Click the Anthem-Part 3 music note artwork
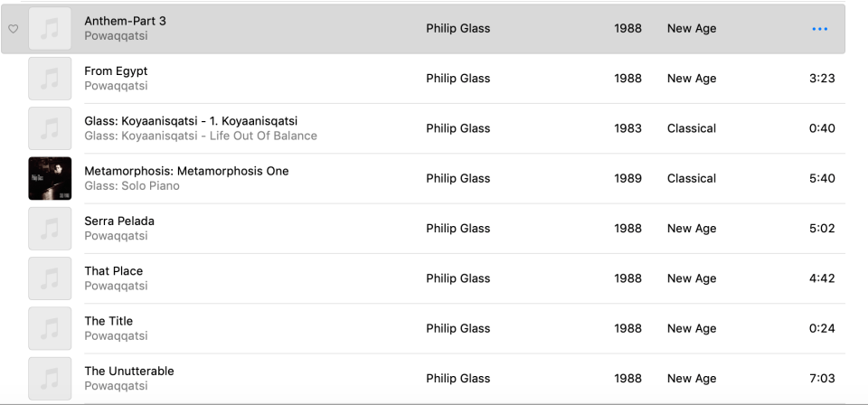This screenshot has height=405, width=868. [x=50, y=29]
